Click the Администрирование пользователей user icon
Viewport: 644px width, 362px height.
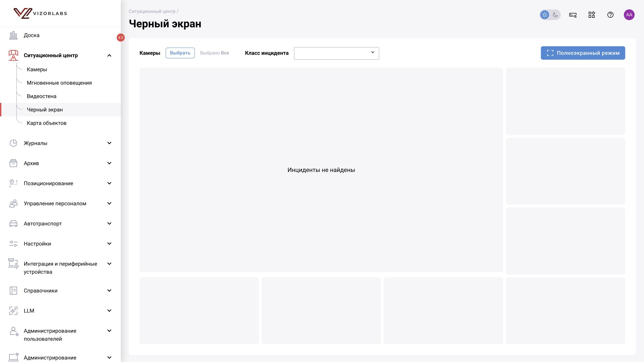point(14,331)
